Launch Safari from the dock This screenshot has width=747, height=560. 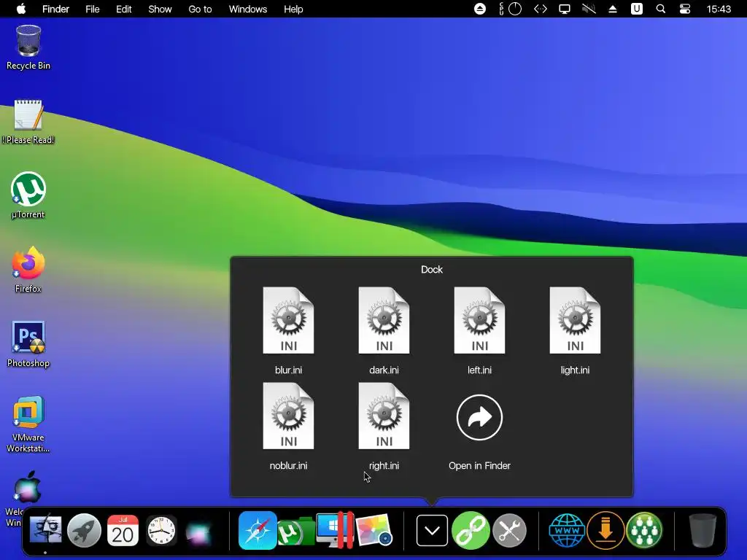(258, 530)
